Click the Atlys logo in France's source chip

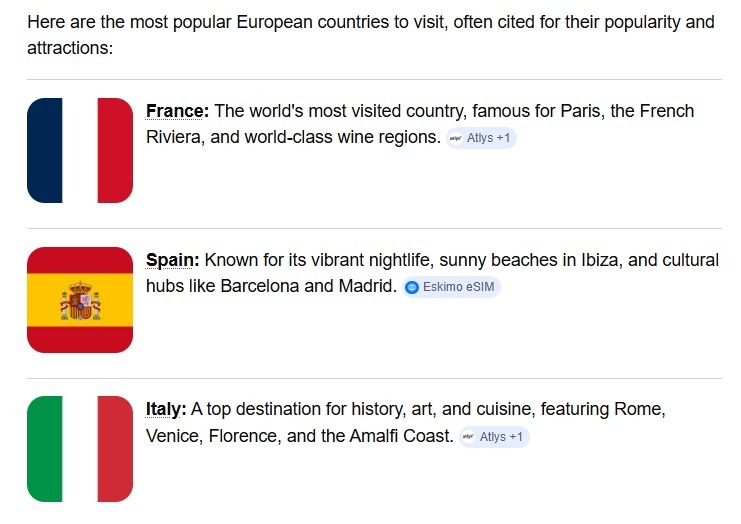[x=456, y=138]
